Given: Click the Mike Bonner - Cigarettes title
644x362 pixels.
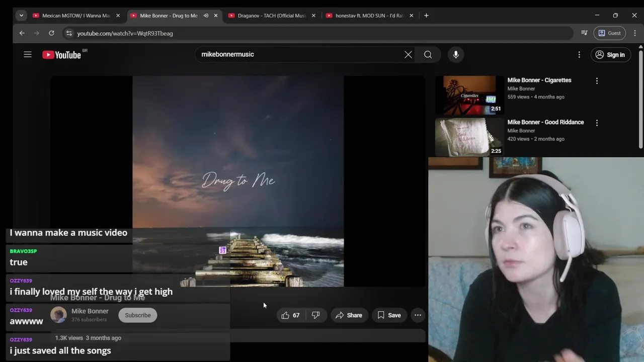Looking at the screenshot, I should point(539,80).
